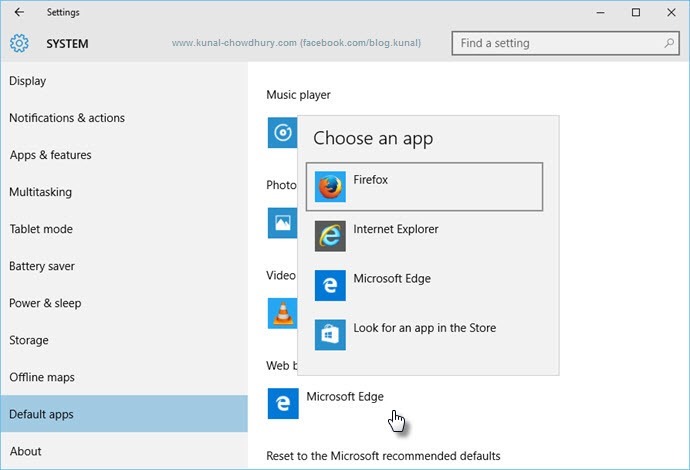
Task: Click Reset to the Microsoft recommended defaults text
Action: click(383, 456)
